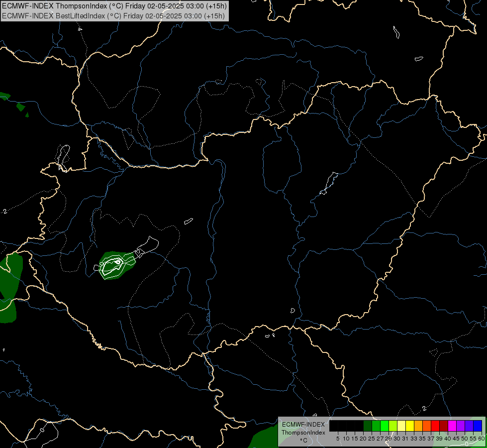Select the yellow 31-33 legend swatch
487x448 pixels.
tap(410, 426)
